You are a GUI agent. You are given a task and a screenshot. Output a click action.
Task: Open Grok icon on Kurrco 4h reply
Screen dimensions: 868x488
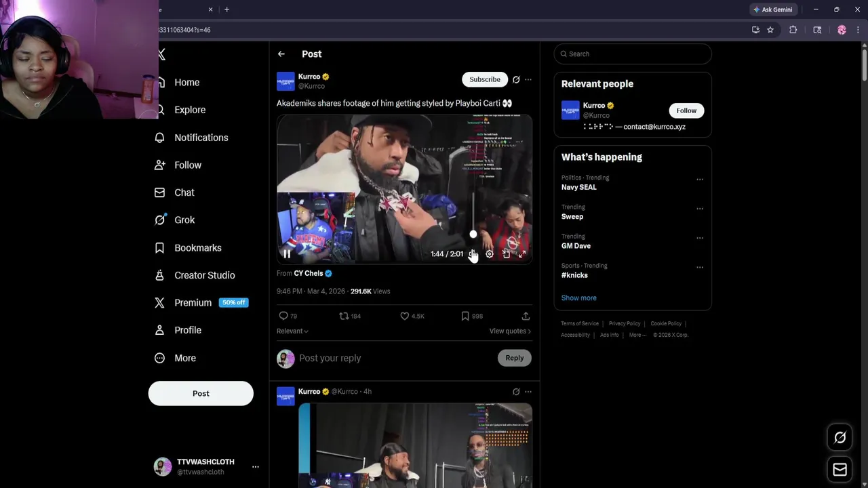point(516,392)
